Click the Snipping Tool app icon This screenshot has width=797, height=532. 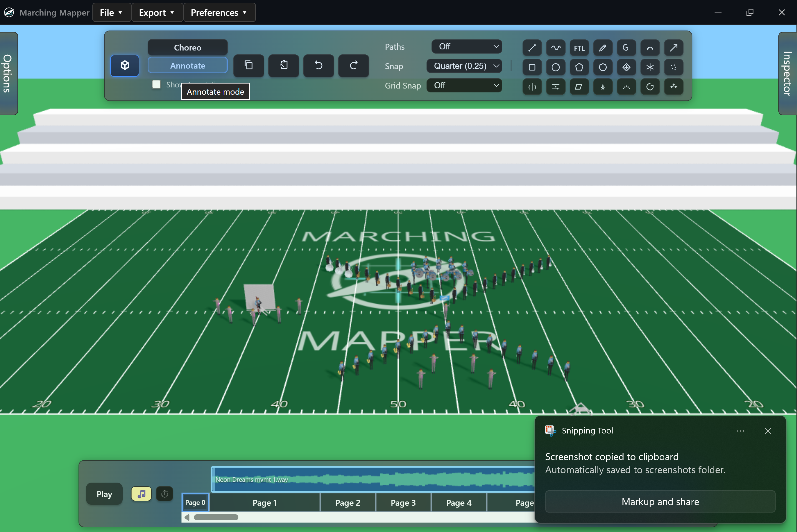click(550, 430)
